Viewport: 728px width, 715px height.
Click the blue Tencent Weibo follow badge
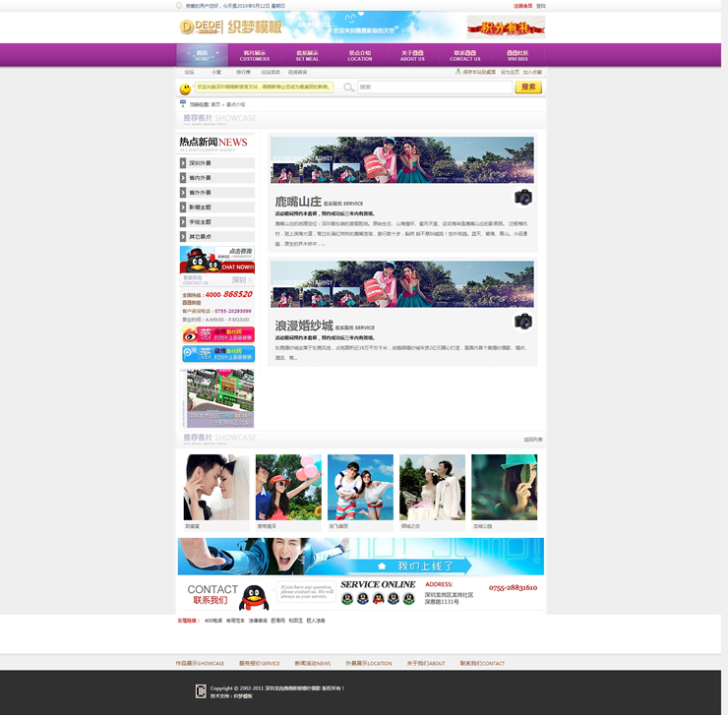[x=217, y=354]
